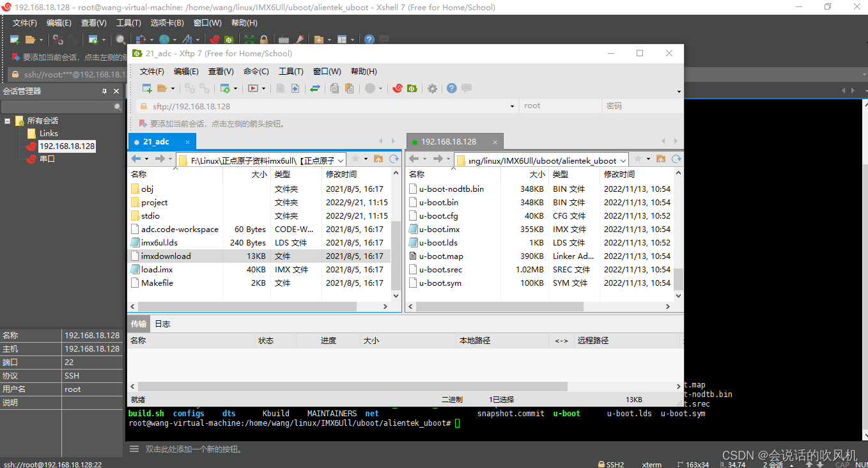Launch Xshell from the red swirl icon in Xftp
This screenshot has width=868, height=468.
(x=398, y=88)
